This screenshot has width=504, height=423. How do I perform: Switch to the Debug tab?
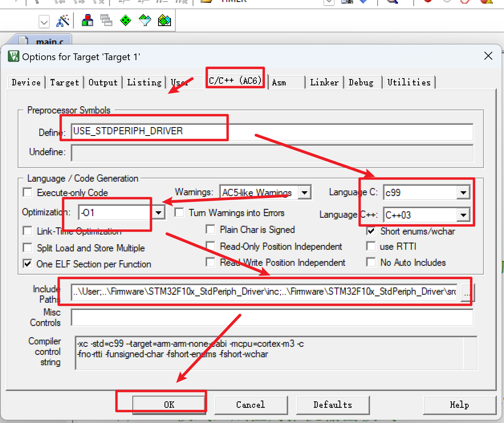point(361,82)
